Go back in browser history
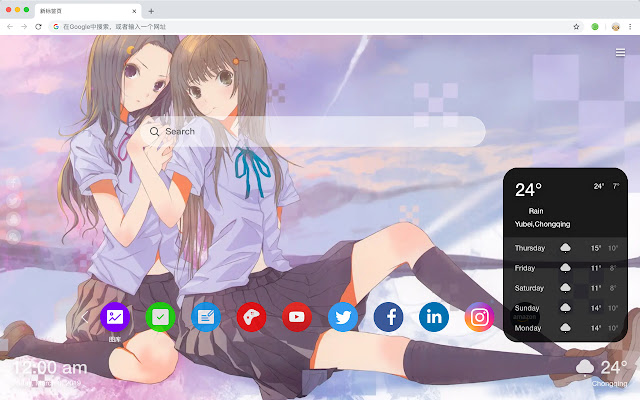Screen dimensions: 640x400 pos(10,27)
